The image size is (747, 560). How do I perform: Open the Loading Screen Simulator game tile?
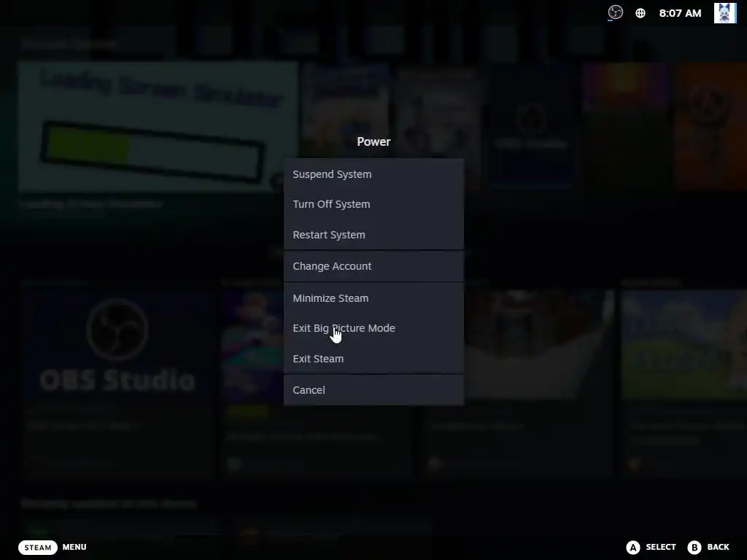pyautogui.click(x=158, y=127)
